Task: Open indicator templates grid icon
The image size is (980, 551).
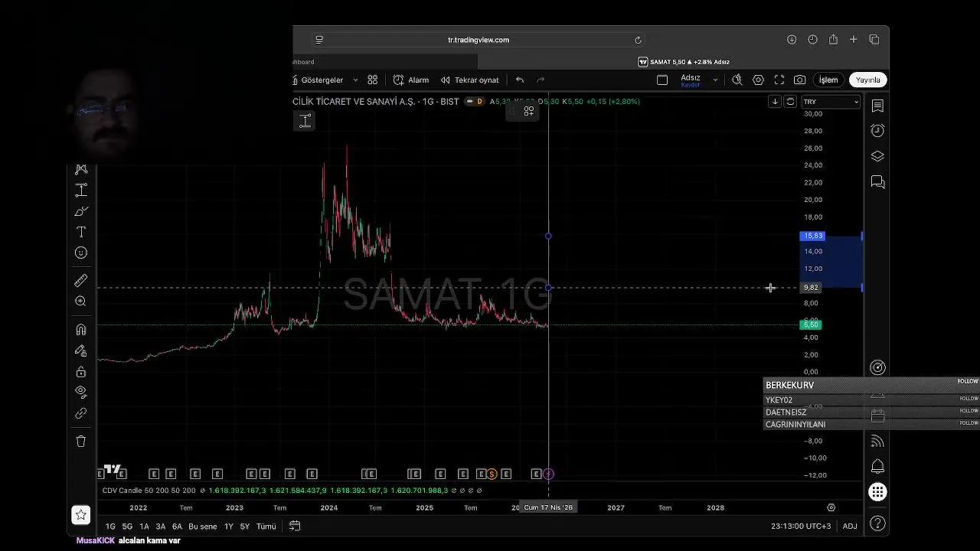Action: pyautogui.click(x=373, y=80)
